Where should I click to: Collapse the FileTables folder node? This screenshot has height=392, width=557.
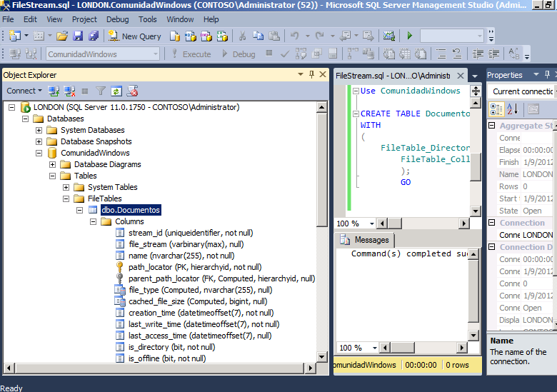click(x=66, y=198)
